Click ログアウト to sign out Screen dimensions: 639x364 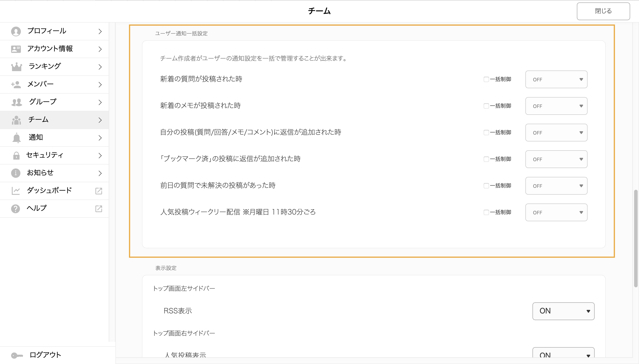pyautogui.click(x=57, y=355)
